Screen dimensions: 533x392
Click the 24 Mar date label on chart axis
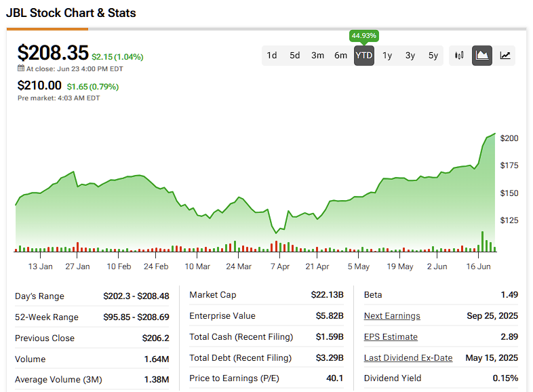pos(239,267)
